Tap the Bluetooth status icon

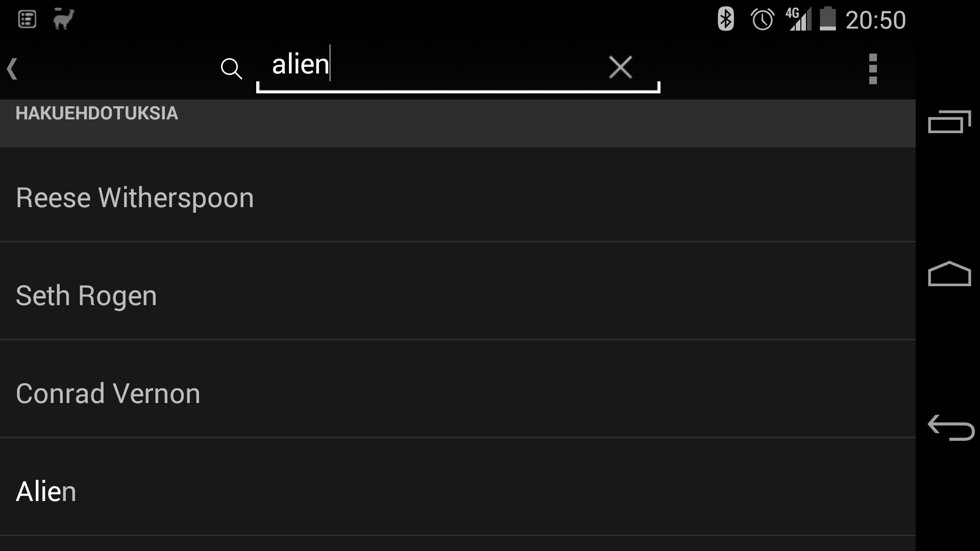[x=725, y=20]
